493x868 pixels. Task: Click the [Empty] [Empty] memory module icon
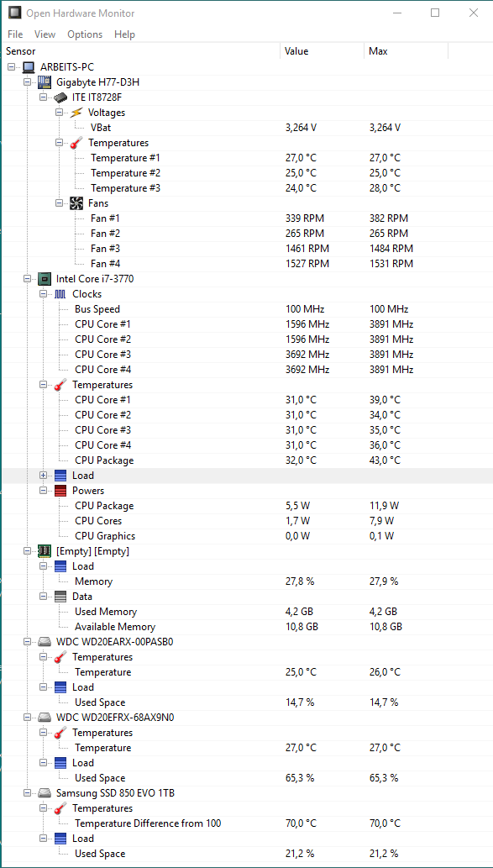pos(45,551)
